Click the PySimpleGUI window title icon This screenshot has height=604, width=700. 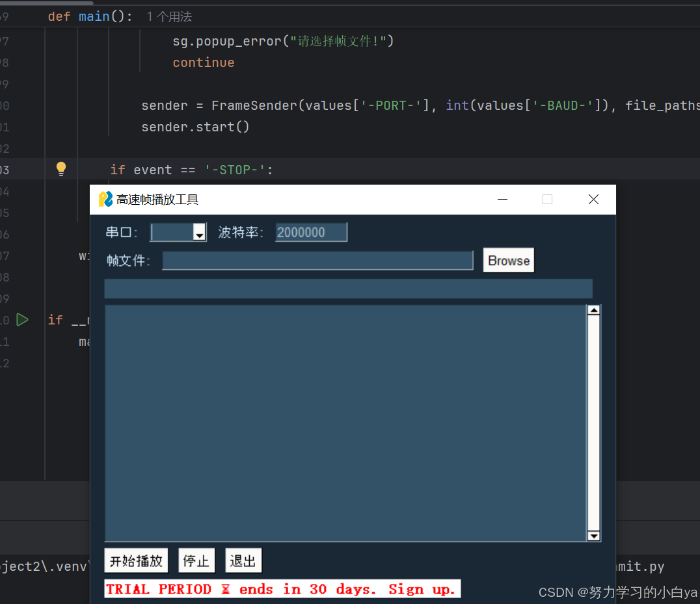pyautogui.click(x=106, y=200)
